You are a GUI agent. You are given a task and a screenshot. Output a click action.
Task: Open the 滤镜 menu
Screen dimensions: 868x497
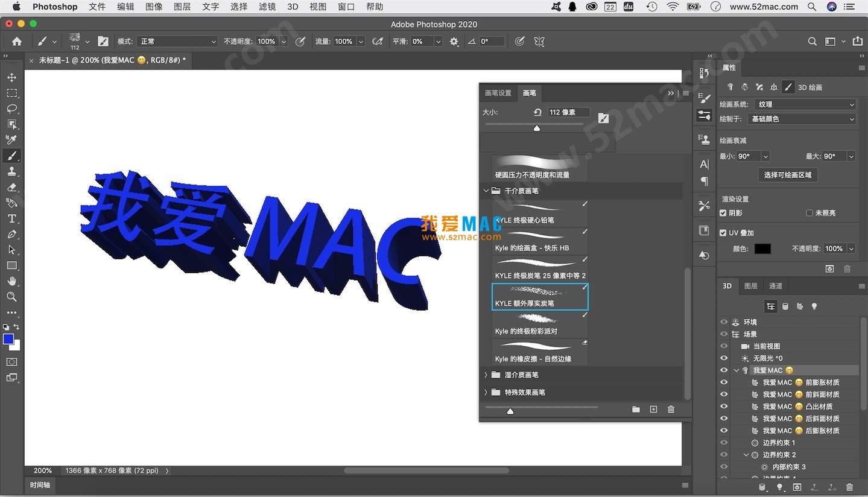tap(267, 7)
